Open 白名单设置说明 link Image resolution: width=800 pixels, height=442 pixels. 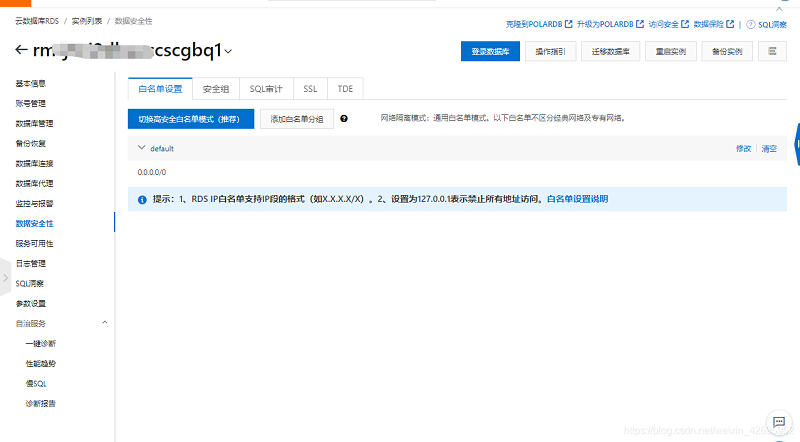[577, 199]
